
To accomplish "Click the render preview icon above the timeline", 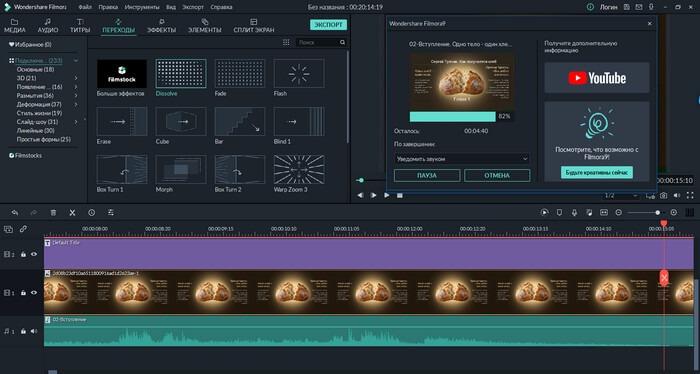I will (x=544, y=213).
